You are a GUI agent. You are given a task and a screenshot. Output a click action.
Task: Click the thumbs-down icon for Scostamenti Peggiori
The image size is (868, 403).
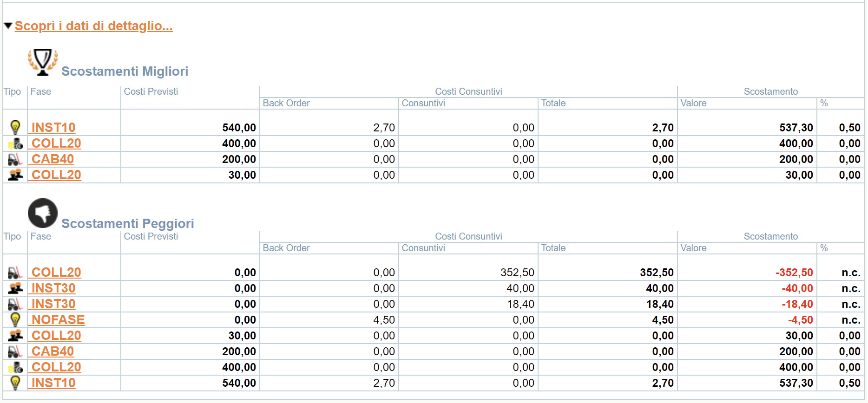pyautogui.click(x=43, y=213)
